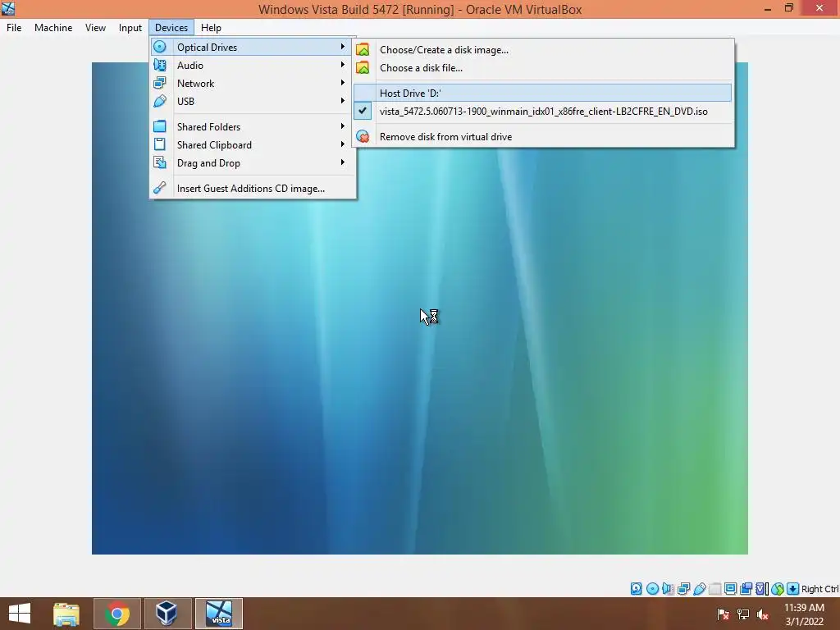Click the hard disk activity status bar icon
This screenshot has width=840, height=630.
click(636, 589)
